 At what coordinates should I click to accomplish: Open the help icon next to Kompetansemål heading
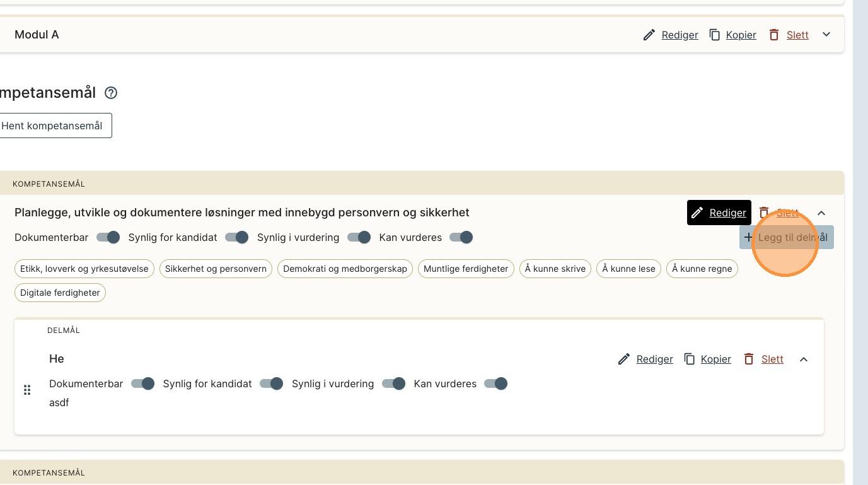[111, 93]
